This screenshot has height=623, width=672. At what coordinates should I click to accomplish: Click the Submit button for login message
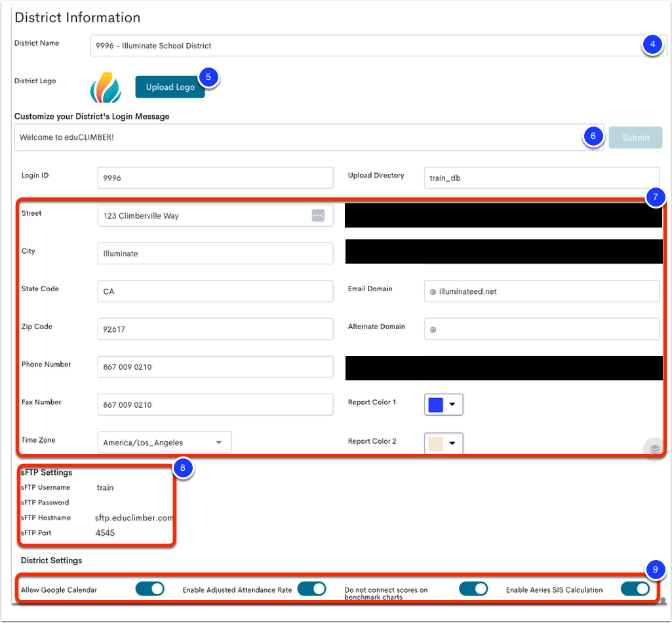point(635,138)
